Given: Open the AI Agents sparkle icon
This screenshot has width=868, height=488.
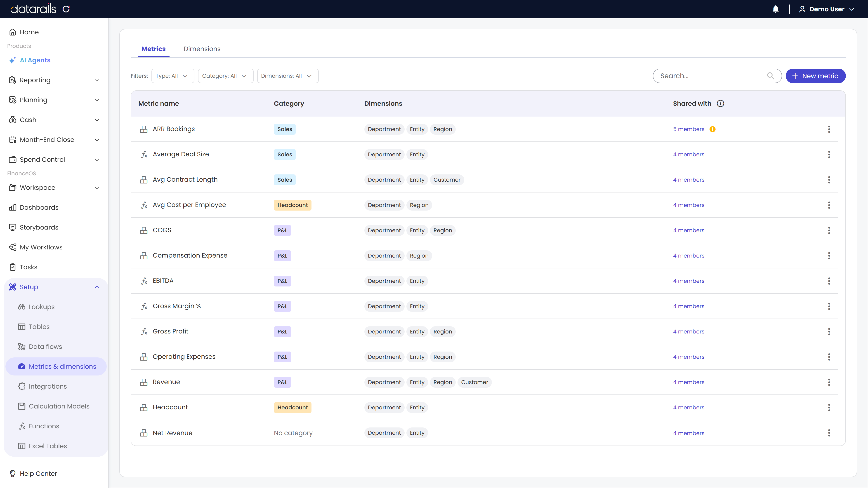Looking at the screenshot, I should click(12, 60).
